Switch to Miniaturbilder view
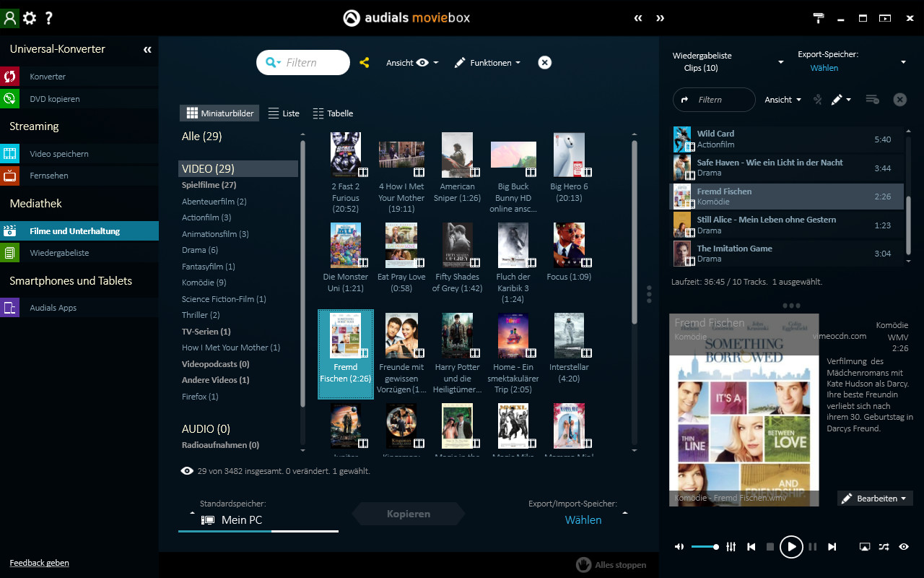This screenshot has width=924, height=578. pos(220,113)
